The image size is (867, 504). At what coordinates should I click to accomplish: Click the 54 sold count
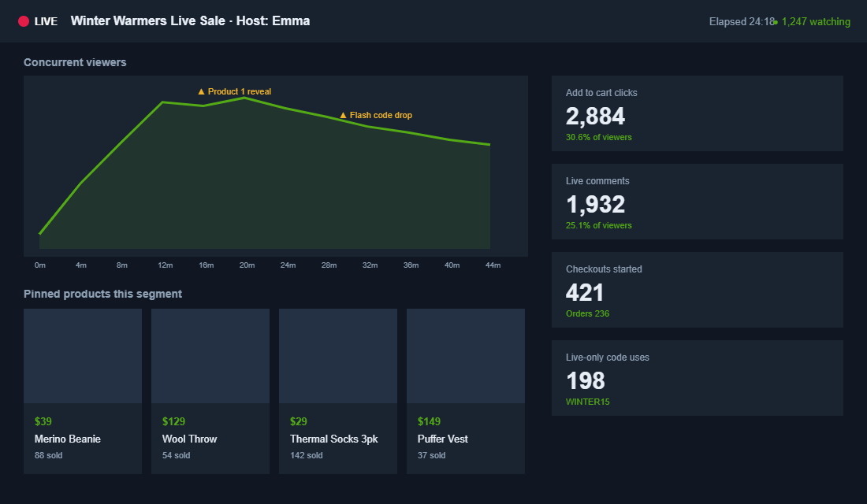(177, 455)
